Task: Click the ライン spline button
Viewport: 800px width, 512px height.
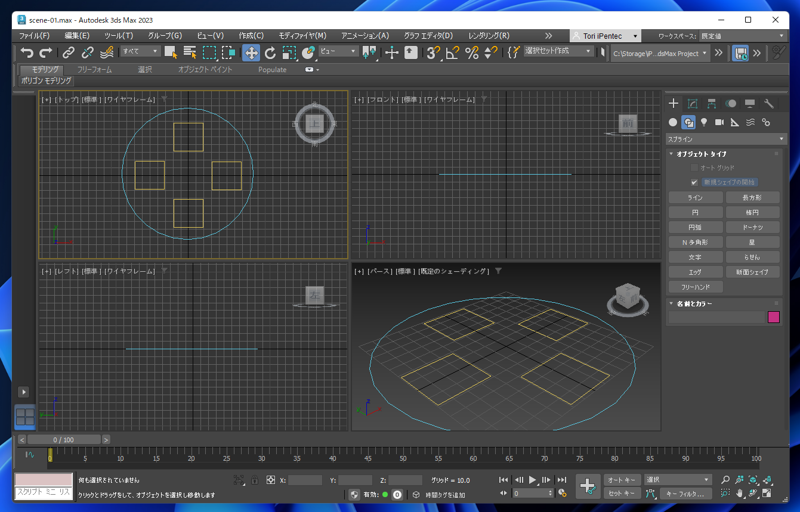Action: tap(695, 198)
